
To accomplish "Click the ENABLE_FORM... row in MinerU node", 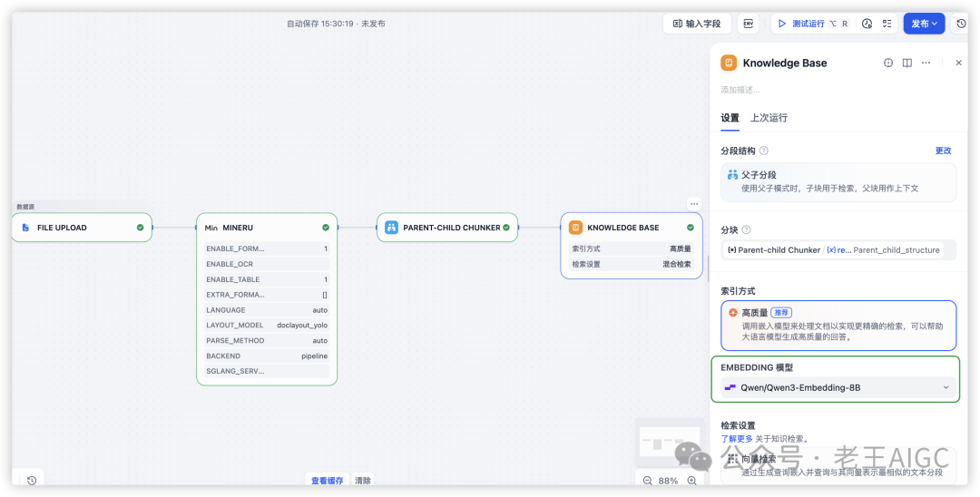I will (x=267, y=248).
